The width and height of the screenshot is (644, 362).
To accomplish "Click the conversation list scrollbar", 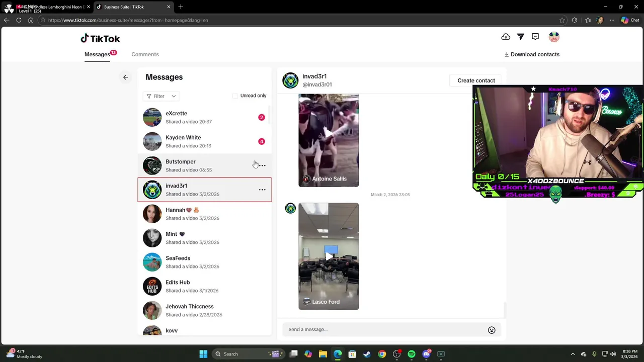I will 270,115.
